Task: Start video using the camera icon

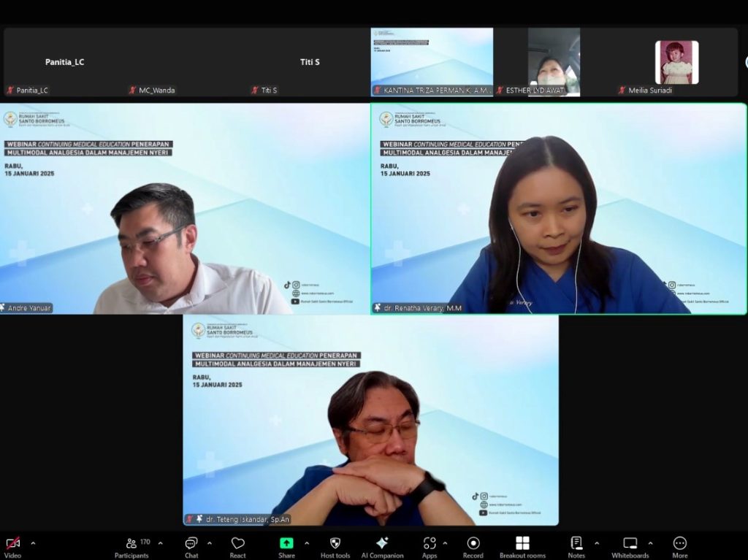Action: [12, 544]
